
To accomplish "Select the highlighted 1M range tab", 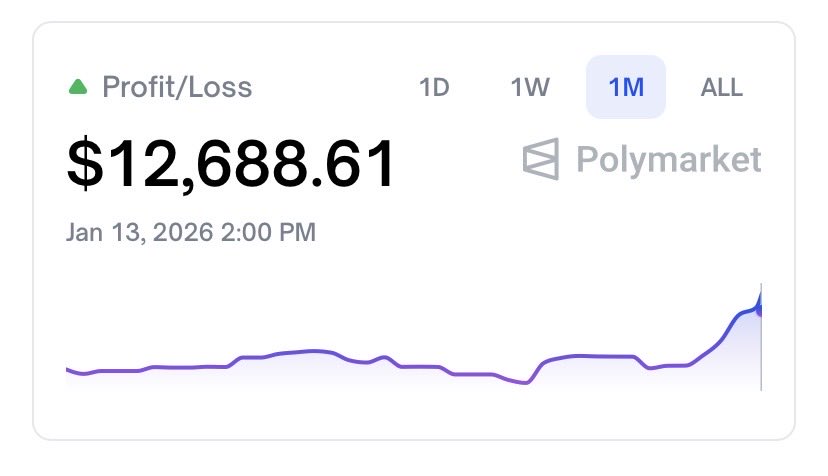I will 626,87.
